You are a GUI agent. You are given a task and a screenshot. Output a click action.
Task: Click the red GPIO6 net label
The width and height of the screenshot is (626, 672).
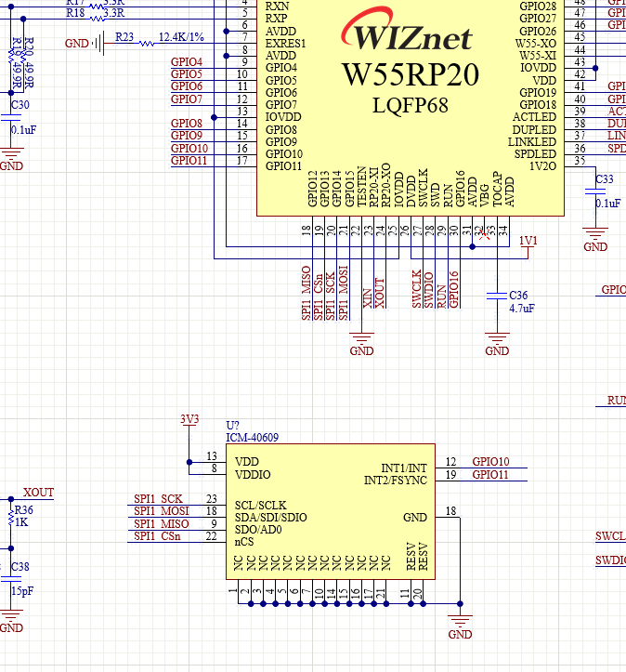pos(187,86)
